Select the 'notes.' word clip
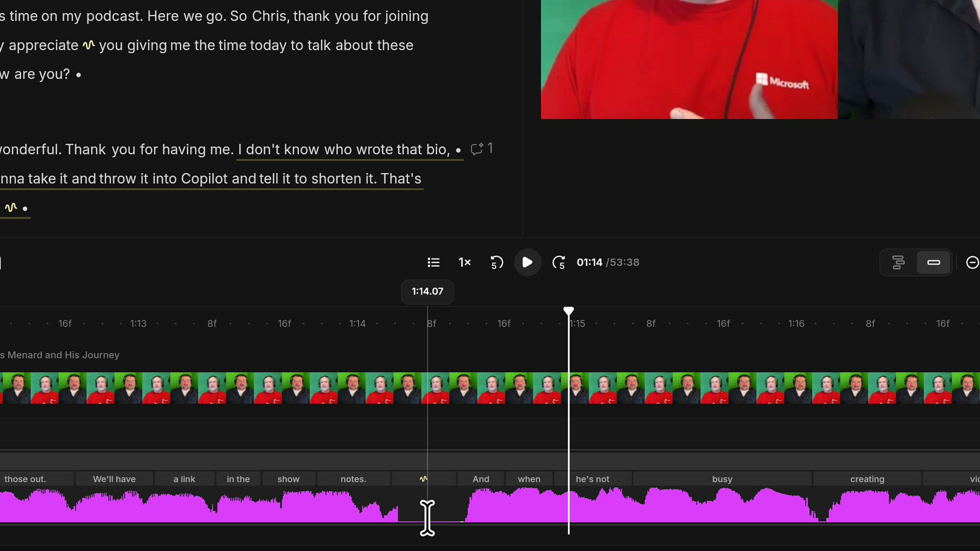 point(353,479)
